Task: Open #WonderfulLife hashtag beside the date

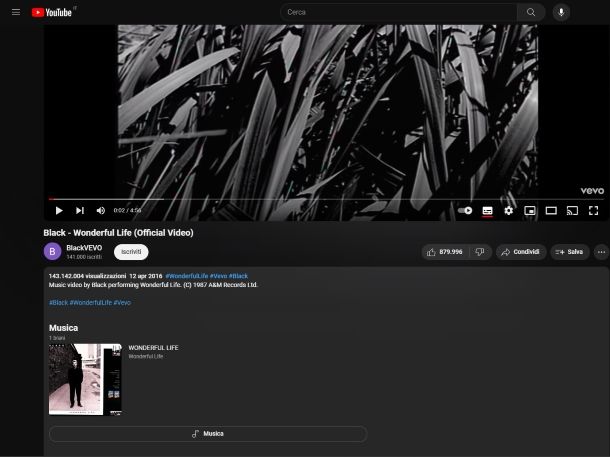Action: click(x=186, y=276)
